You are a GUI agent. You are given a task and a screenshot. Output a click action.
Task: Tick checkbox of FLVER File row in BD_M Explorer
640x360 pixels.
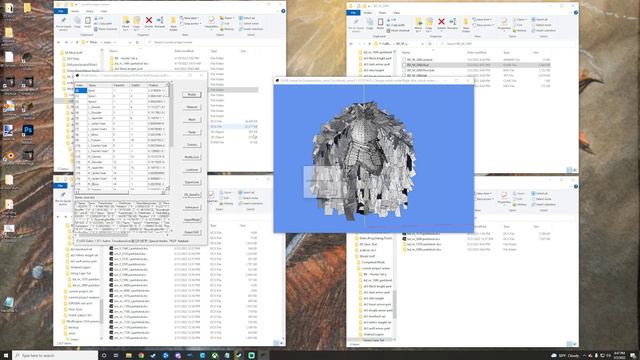click(404, 65)
